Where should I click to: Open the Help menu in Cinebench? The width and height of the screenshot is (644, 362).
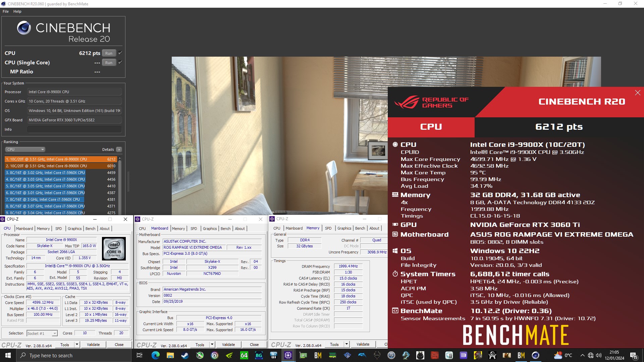(x=17, y=11)
